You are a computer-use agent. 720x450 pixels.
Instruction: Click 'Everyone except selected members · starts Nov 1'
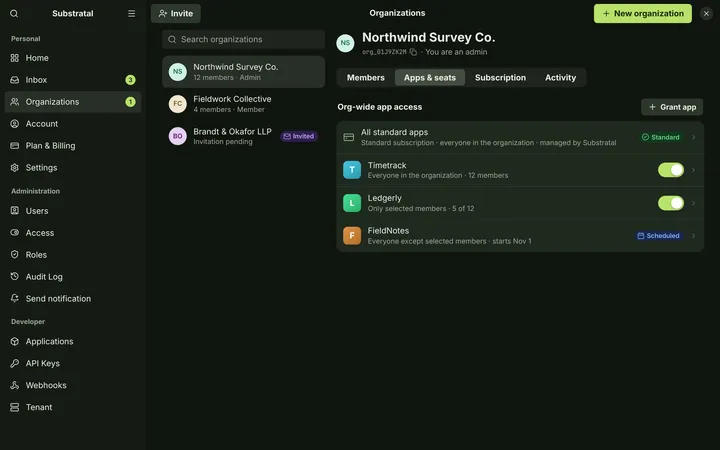pyautogui.click(x=449, y=241)
